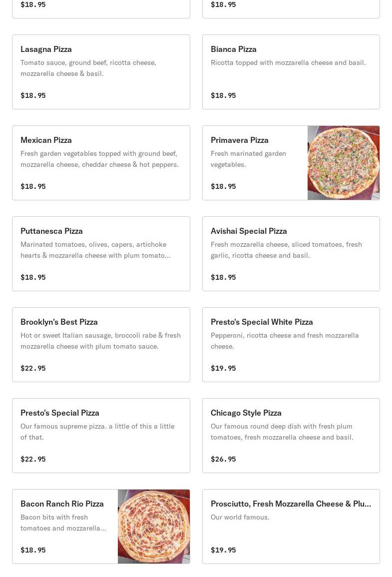392x577 pixels.
Task: Click the truncated Puttanesca Pizza description
Action: [x=95, y=250]
